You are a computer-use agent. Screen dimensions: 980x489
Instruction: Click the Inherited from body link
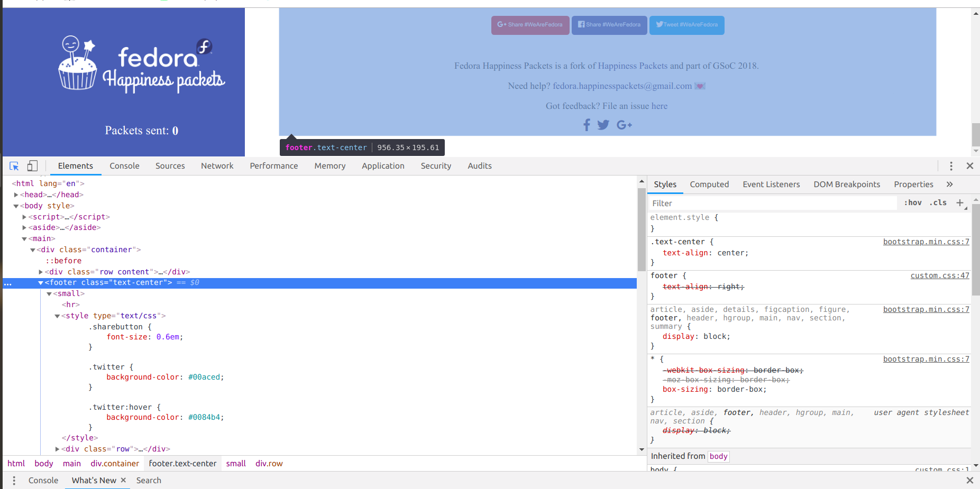(718, 457)
